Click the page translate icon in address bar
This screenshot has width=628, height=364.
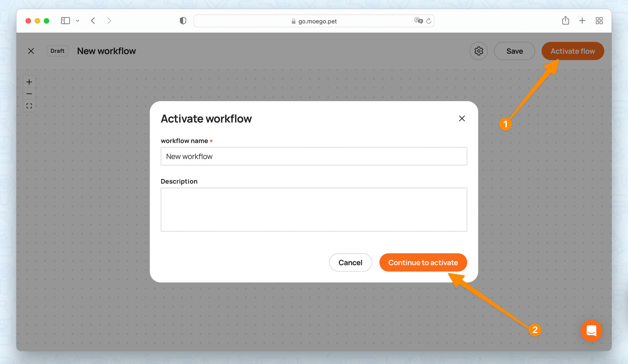[418, 21]
